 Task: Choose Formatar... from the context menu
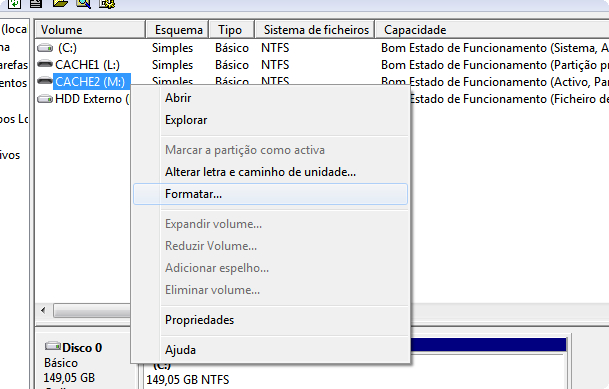pyautogui.click(x=270, y=194)
